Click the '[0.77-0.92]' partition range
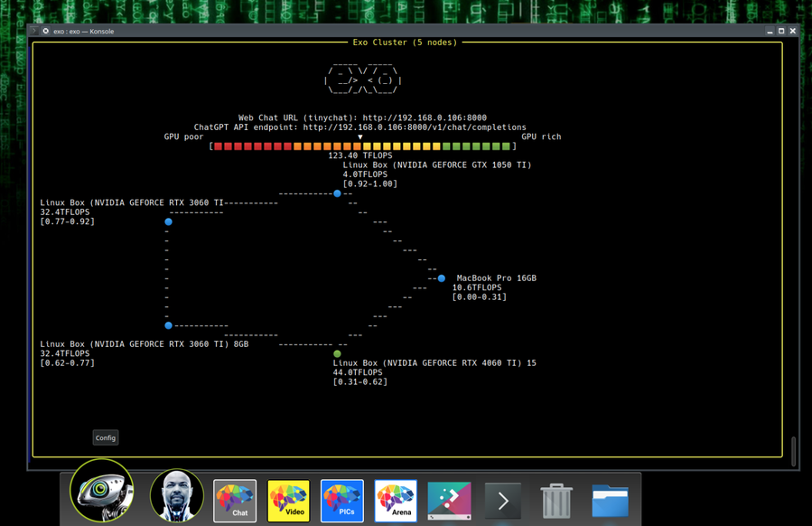 pos(68,221)
